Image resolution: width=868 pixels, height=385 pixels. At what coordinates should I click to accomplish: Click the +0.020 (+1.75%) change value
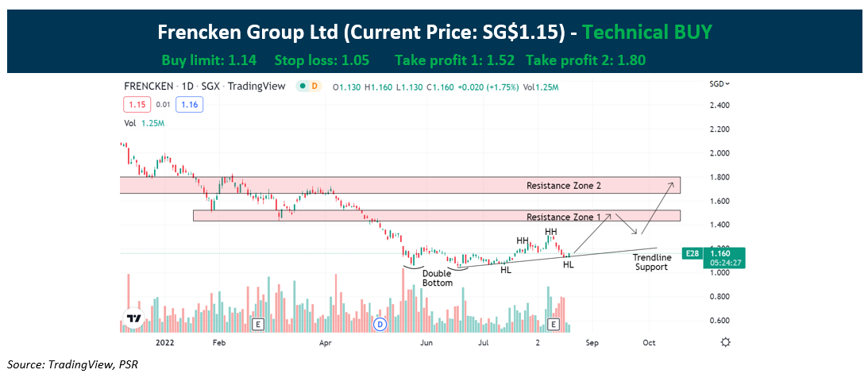pos(488,87)
